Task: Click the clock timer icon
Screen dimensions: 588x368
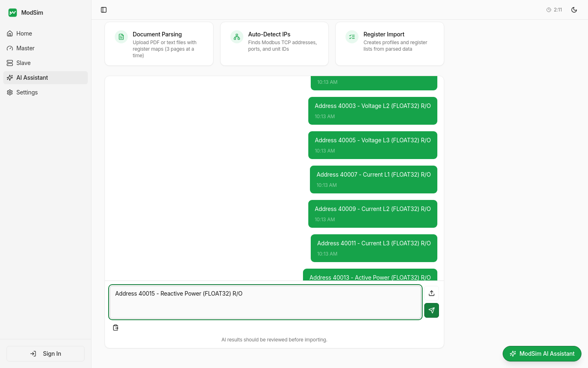Action: tap(549, 10)
